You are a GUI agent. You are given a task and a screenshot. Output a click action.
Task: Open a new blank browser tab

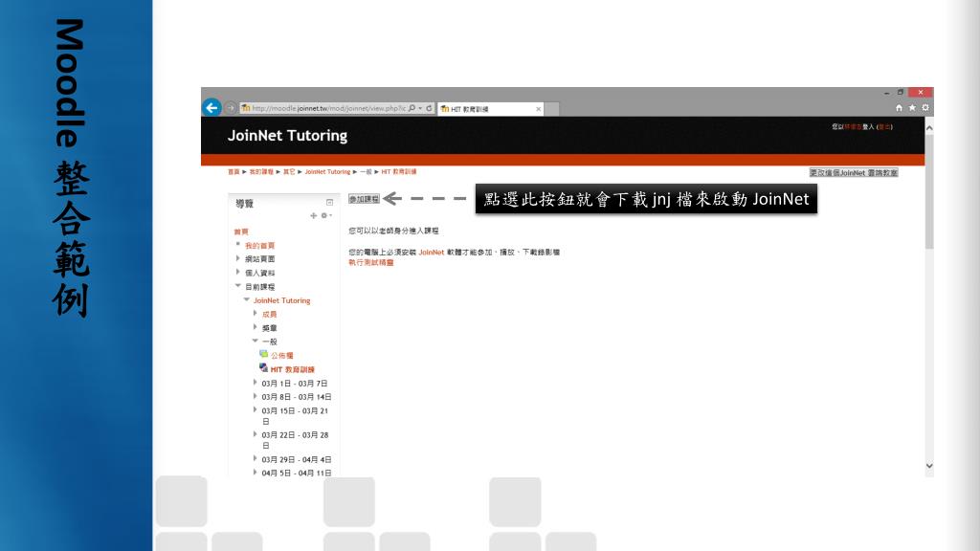[x=552, y=109]
